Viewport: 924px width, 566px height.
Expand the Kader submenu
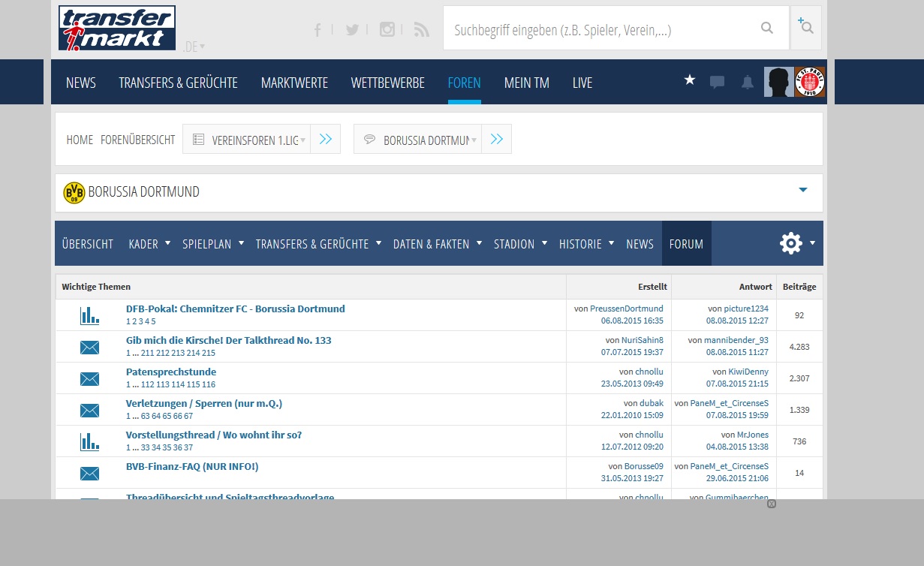point(167,242)
